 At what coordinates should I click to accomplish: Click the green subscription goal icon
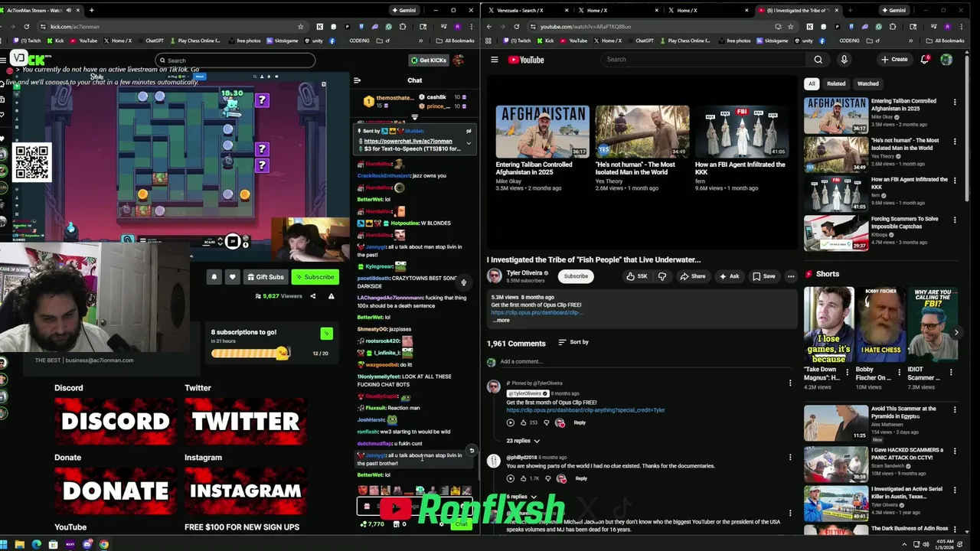(x=327, y=333)
